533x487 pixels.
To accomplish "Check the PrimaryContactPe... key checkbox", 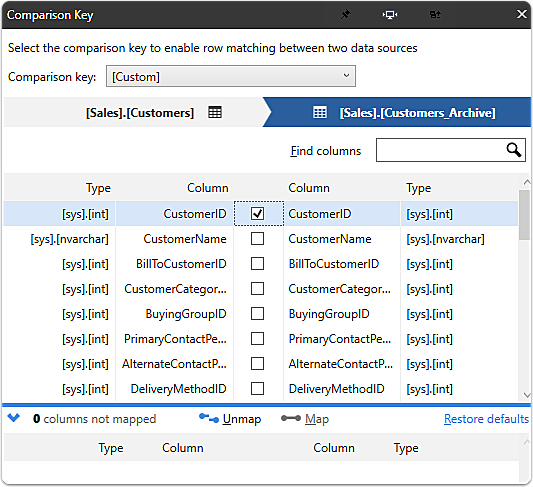I will (257, 339).
